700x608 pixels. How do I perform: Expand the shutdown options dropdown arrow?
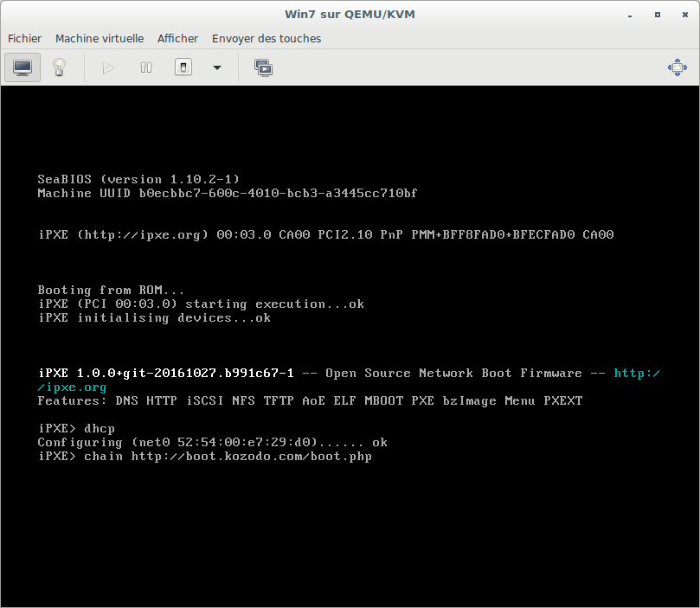click(x=217, y=67)
